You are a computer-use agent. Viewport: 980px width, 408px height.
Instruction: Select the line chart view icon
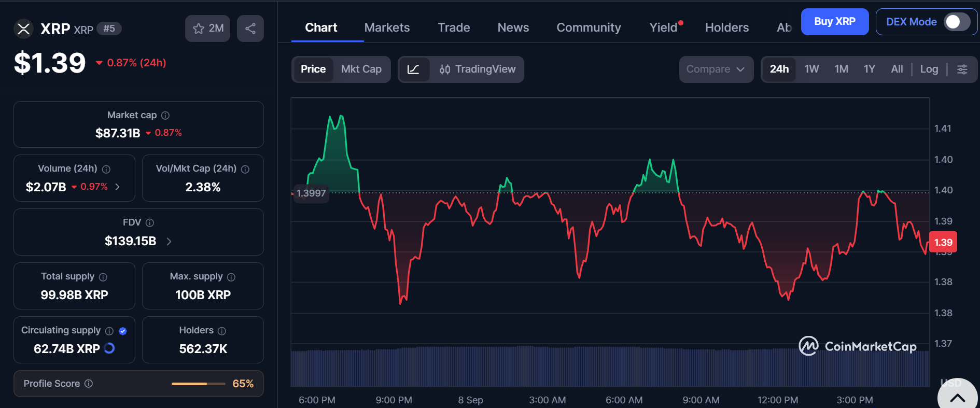[x=414, y=69]
